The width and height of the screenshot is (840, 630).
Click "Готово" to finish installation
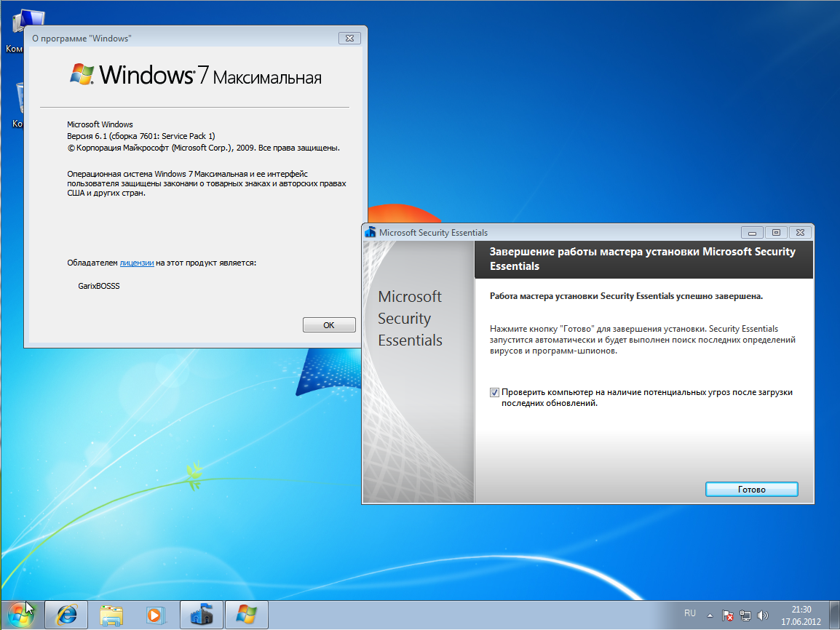(752, 489)
